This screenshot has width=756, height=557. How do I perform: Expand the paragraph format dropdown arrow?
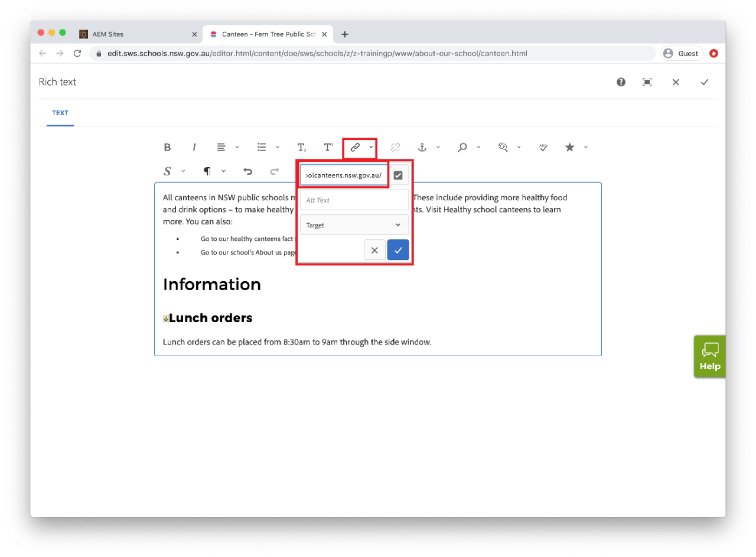223,171
